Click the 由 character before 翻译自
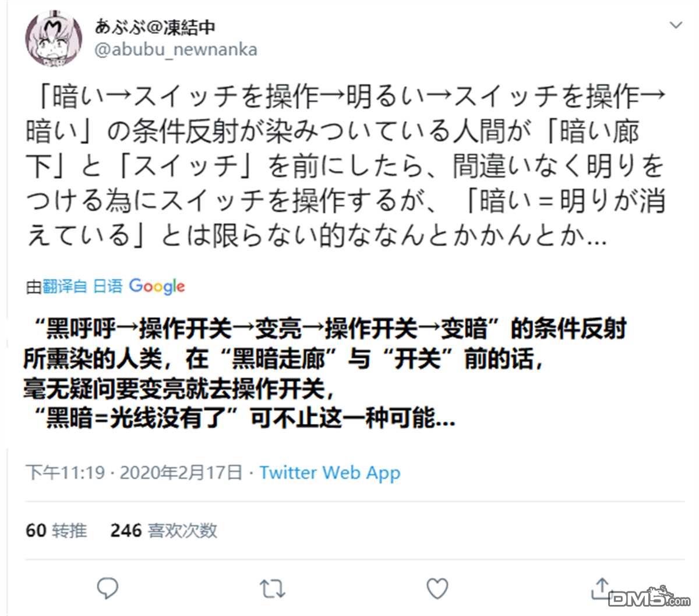The width and height of the screenshot is (699, 616). (x=34, y=286)
